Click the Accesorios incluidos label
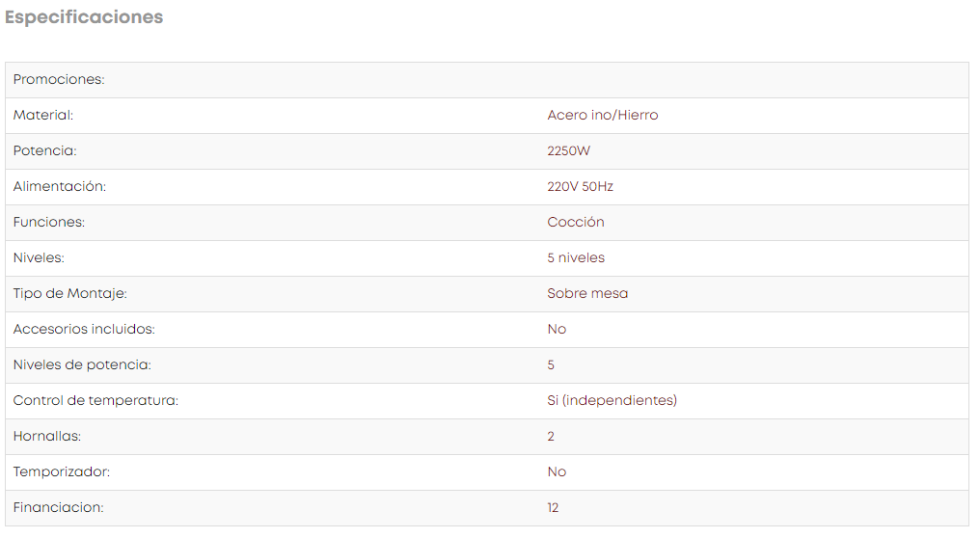This screenshot has width=980, height=538. coord(84,329)
